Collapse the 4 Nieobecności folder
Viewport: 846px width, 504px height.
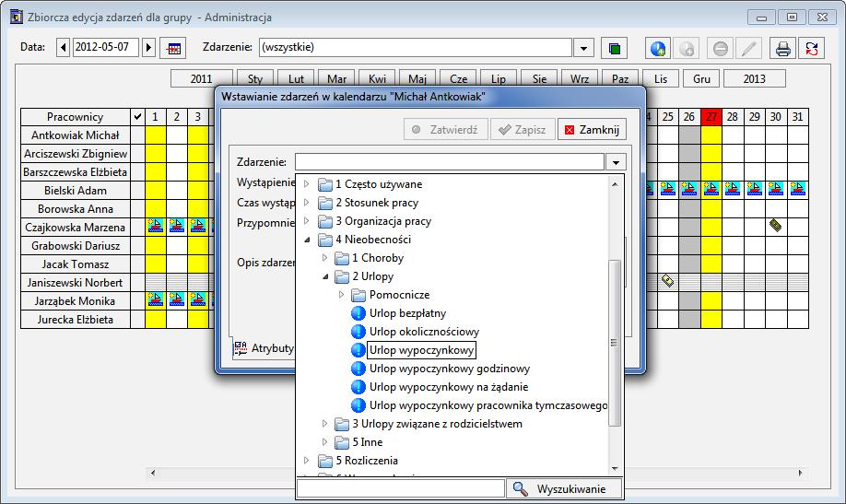click(x=307, y=240)
